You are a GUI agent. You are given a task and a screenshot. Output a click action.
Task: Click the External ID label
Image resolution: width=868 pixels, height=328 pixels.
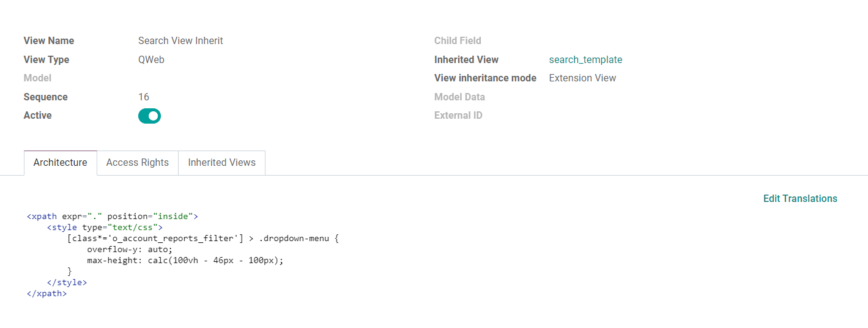[458, 116]
